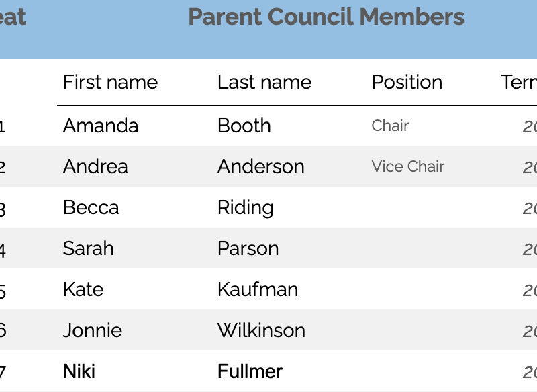This screenshot has width=537, height=392.
Task: Select the First name column header
Action: (110, 82)
